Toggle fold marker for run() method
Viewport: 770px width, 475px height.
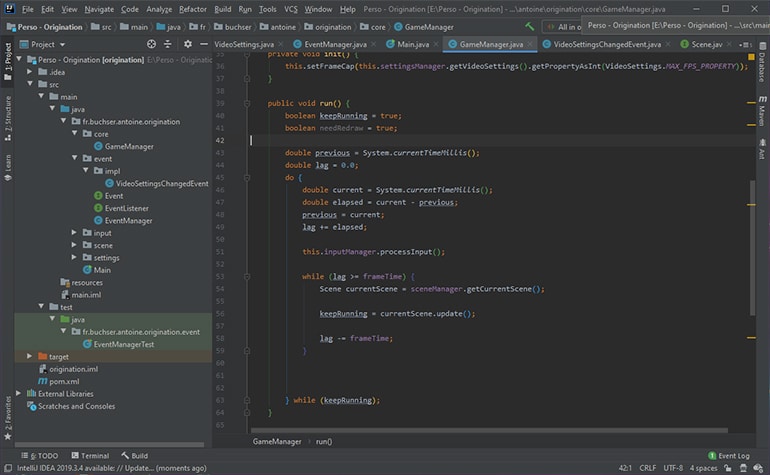pos(247,103)
